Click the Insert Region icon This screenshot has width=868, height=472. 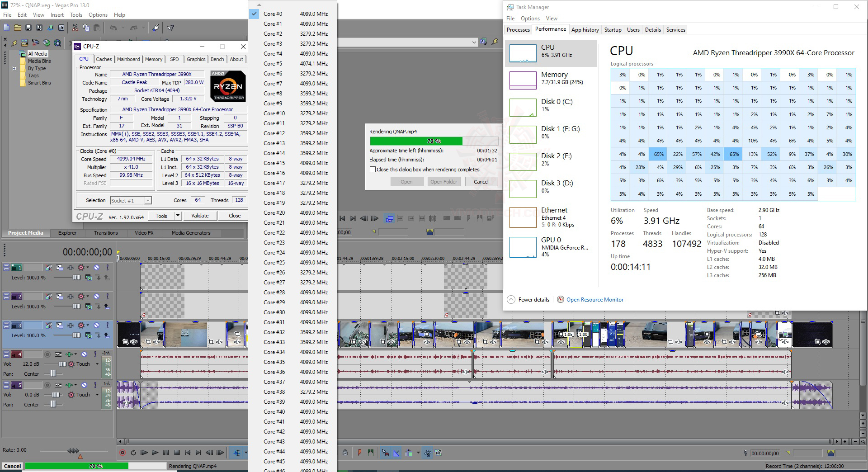[371, 453]
